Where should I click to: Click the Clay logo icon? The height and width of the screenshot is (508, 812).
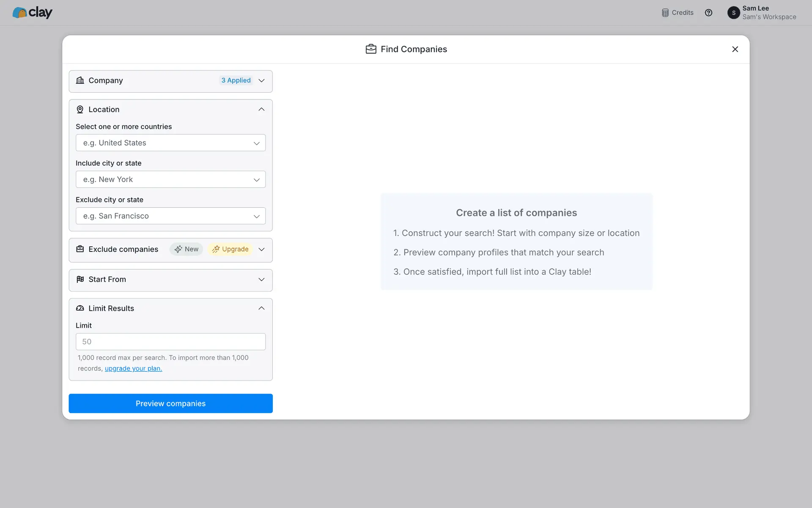19,13
